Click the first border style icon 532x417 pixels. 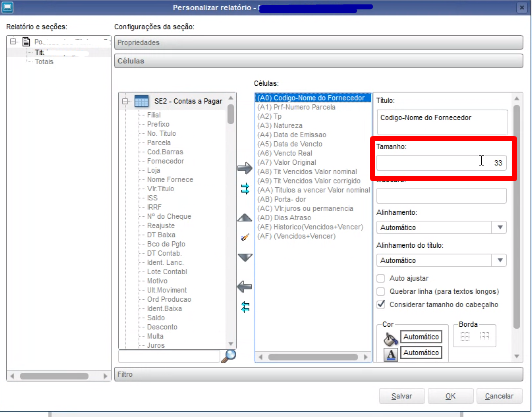[465, 336]
